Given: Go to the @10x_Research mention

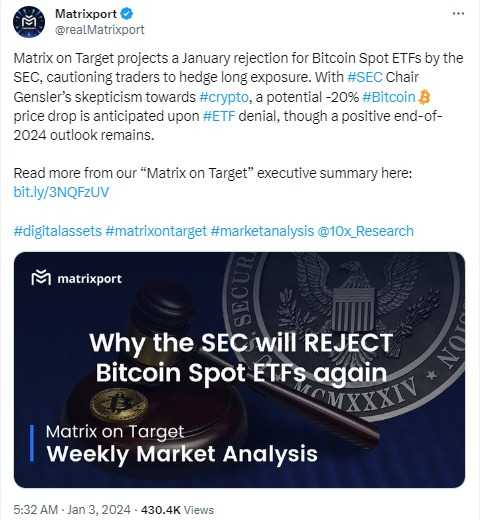Looking at the screenshot, I should [x=365, y=231].
